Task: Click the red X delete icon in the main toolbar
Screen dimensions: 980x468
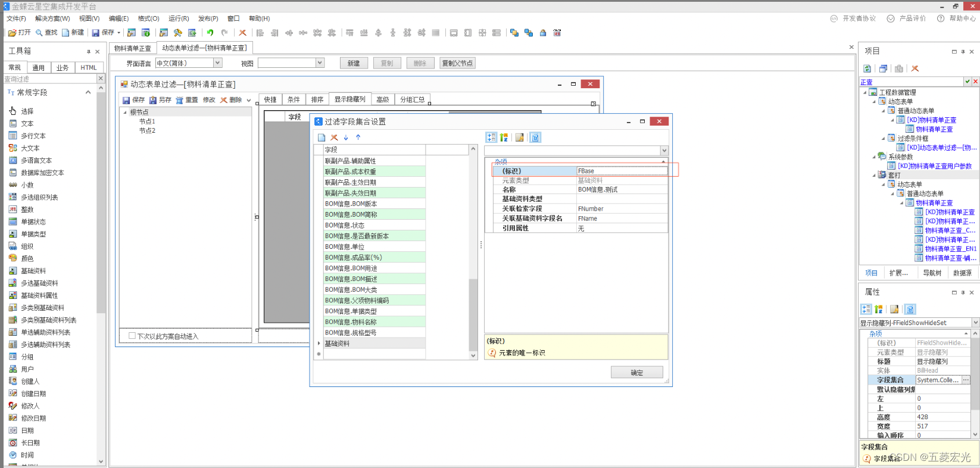Action: [242, 33]
